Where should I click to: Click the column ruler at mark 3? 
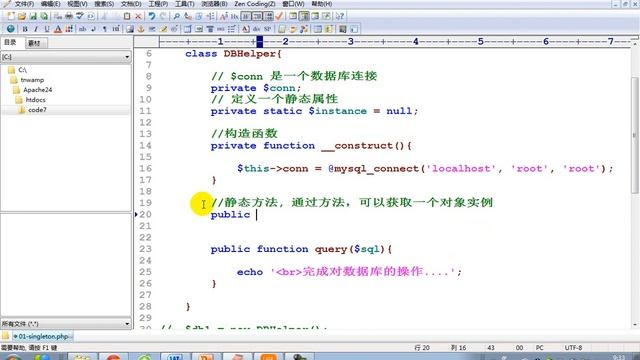coord(350,41)
